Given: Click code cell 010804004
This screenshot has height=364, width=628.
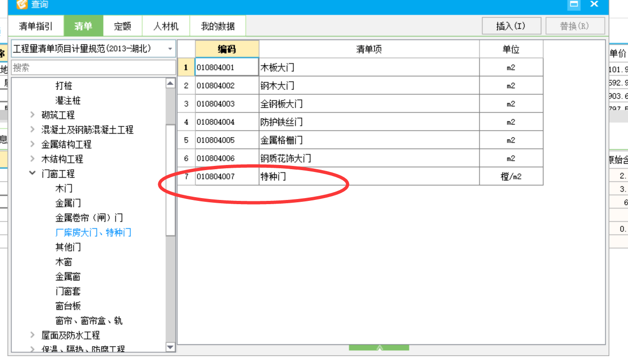Looking at the screenshot, I should click(227, 122).
